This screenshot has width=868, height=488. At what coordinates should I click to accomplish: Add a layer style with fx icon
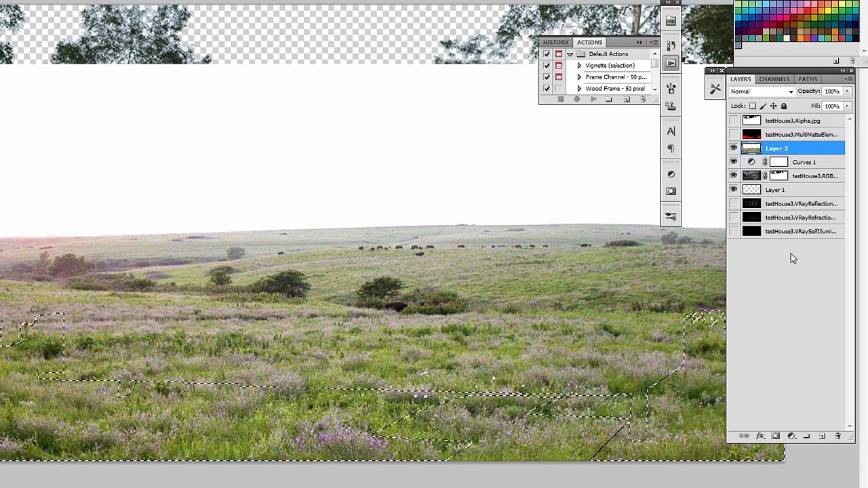tap(759, 436)
